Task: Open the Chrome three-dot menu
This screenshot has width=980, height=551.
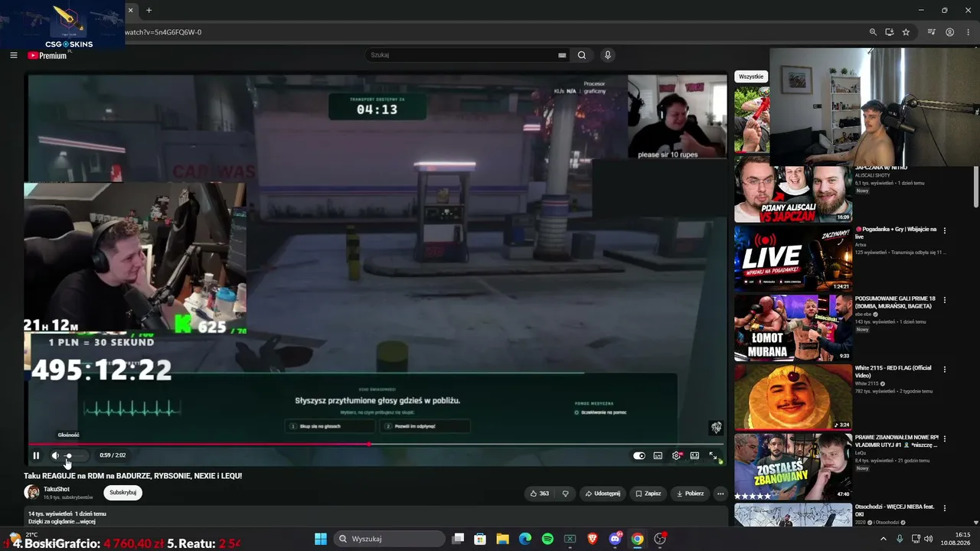Action: (x=968, y=32)
